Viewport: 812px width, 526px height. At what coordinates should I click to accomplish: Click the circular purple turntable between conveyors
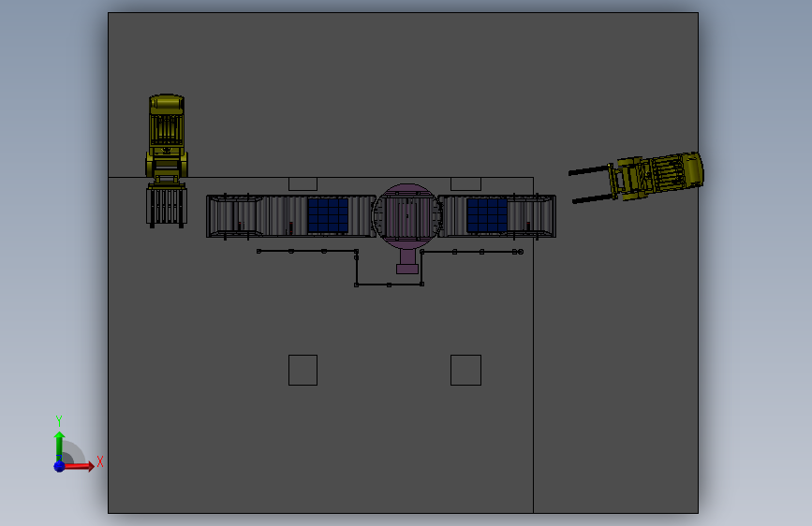407,216
